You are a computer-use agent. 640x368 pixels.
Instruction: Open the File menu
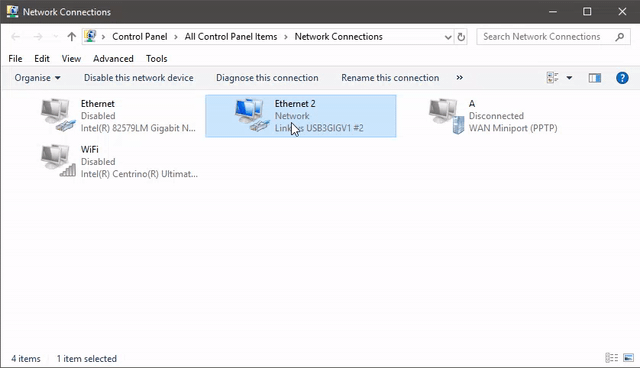coord(15,59)
